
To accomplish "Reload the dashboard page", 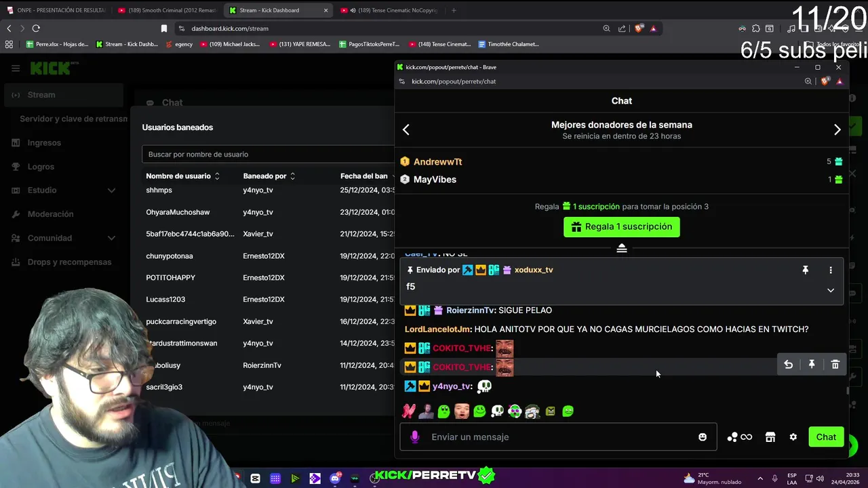I will click(x=36, y=28).
